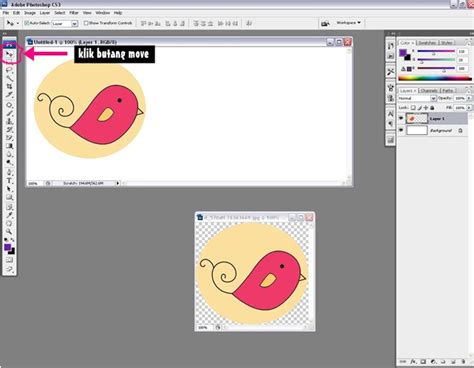
Task: Open the Workspace dropdown
Action: (348, 23)
